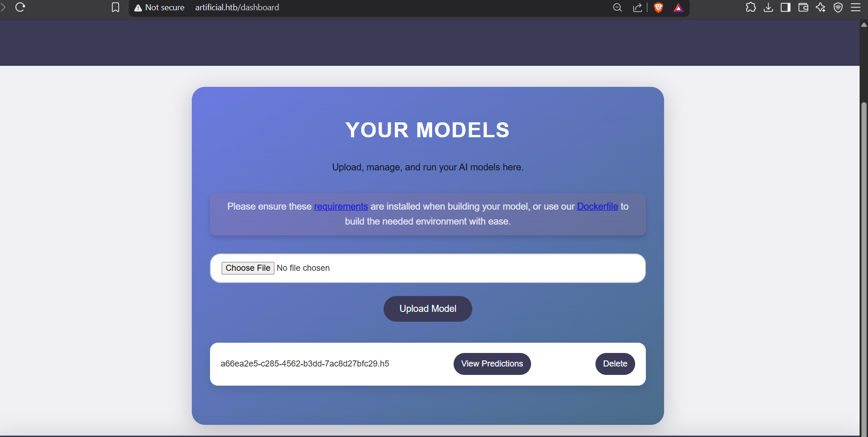This screenshot has height=437, width=868.
Task: Open the requirements link
Action: pyautogui.click(x=341, y=206)
